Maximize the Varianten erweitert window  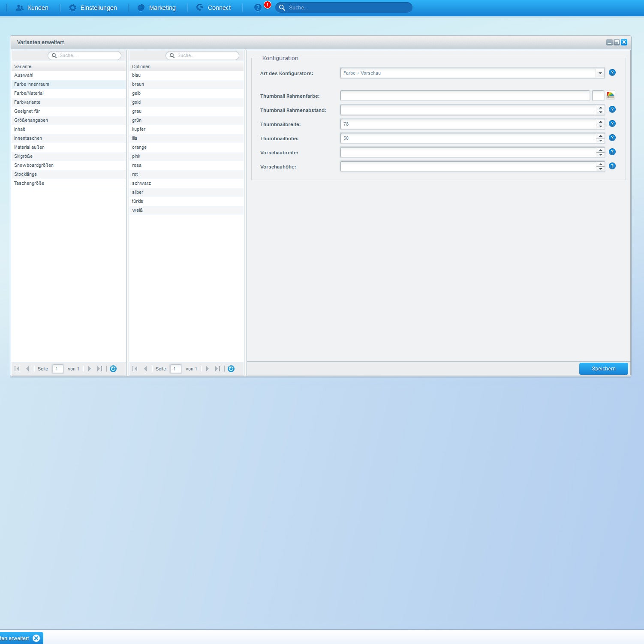[617, 42]
